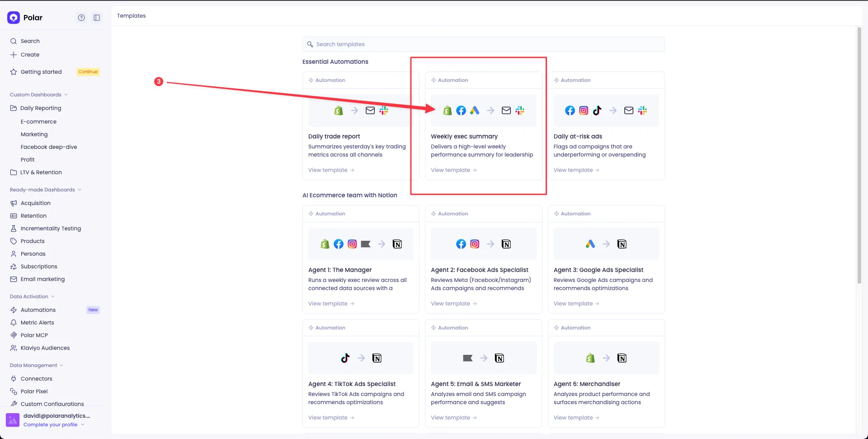Open the Weekly exec summary card title
The image size is (868, 439).
(464, 136)
